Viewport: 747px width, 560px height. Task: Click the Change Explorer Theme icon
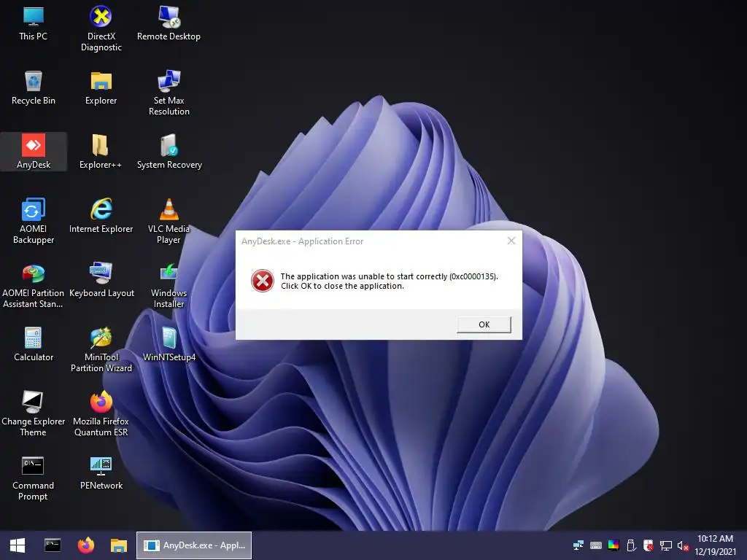pos(34,414)
